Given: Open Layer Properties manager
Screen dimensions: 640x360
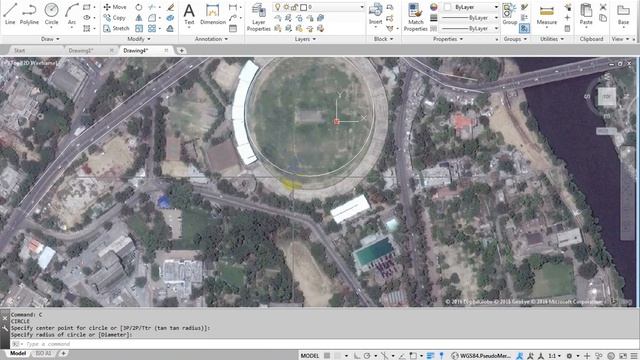Looking at the screenshot, I should 259,17.
